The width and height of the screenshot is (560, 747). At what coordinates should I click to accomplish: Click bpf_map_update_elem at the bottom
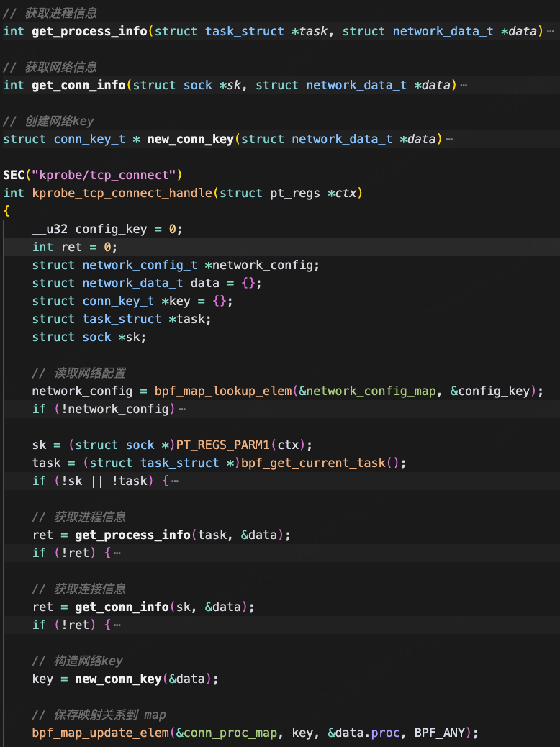click(x=101, y=733)
